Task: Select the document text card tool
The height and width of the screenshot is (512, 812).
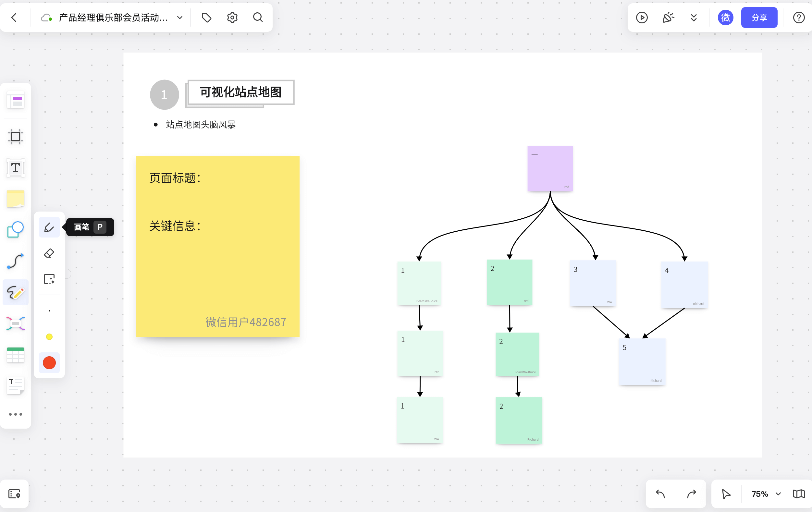Action: pyautogui.click(x=16, y=386)
